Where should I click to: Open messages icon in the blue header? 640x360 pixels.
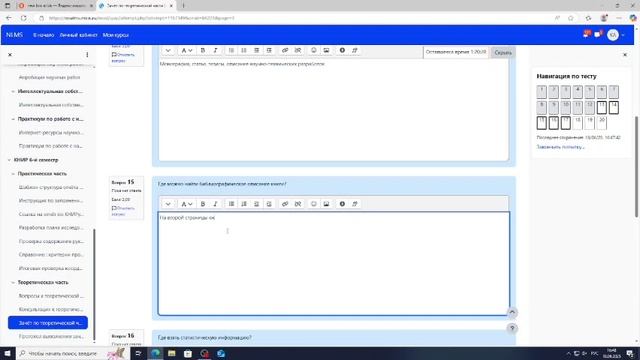tap(598, 35)
